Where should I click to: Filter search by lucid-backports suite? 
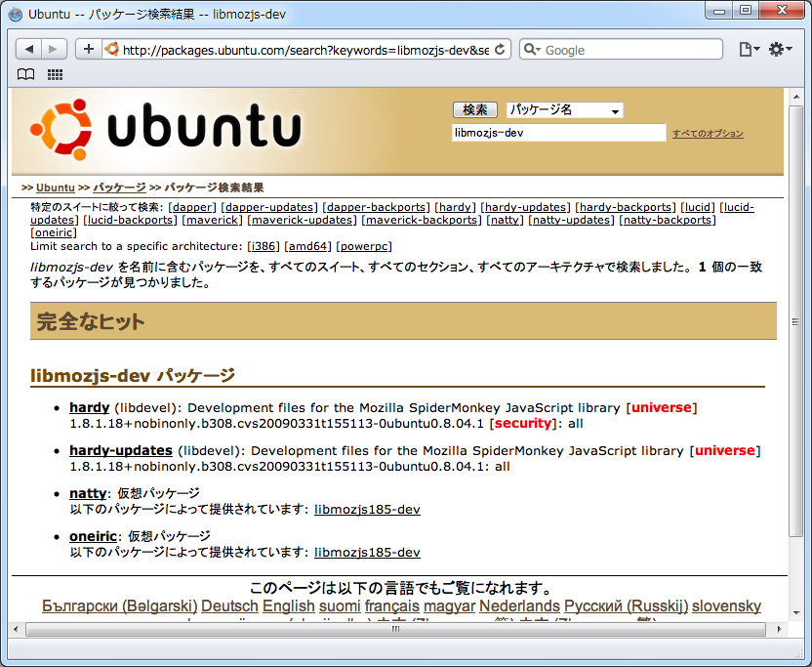click(x=130, y=220)
